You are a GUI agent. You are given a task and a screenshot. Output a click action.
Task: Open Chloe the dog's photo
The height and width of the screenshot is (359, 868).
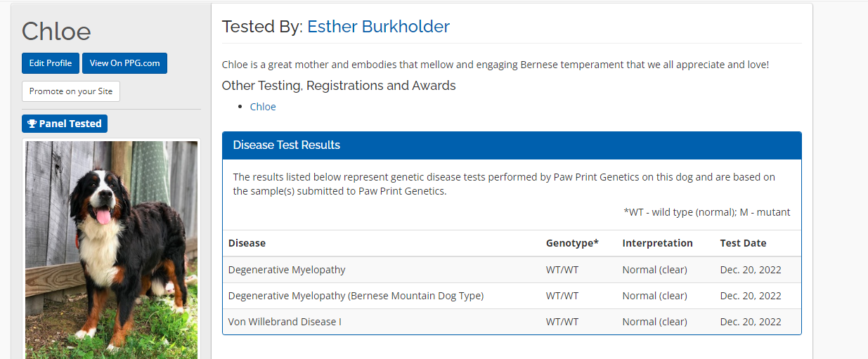tap(111, 249)
